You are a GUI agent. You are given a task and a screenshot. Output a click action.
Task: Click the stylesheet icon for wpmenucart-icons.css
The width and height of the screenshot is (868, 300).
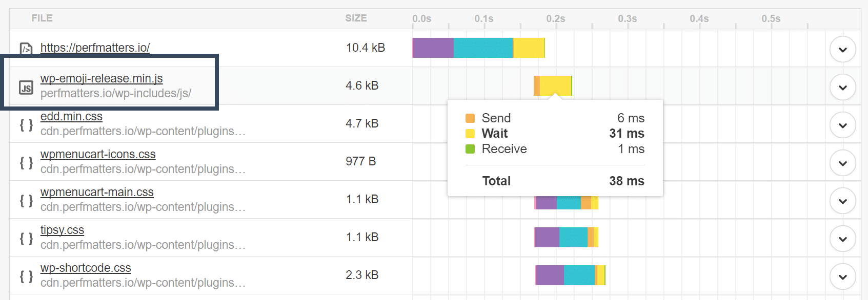pyautogui.click(x=25, y=161)
